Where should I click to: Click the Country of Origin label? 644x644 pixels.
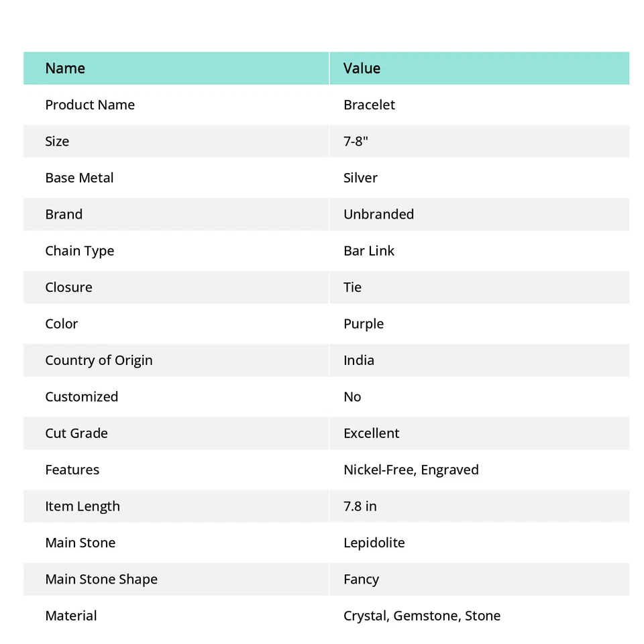pyautogui.click(x=99, y=360)
